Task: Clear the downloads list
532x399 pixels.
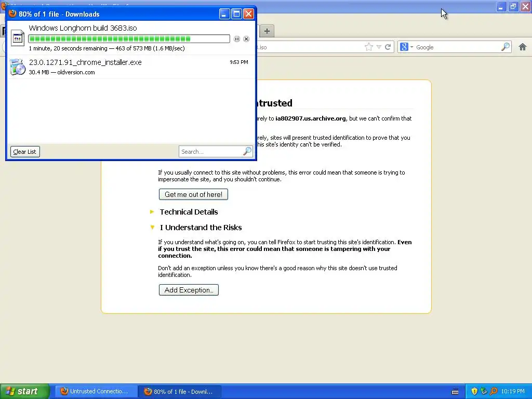Action: [25, 152]
